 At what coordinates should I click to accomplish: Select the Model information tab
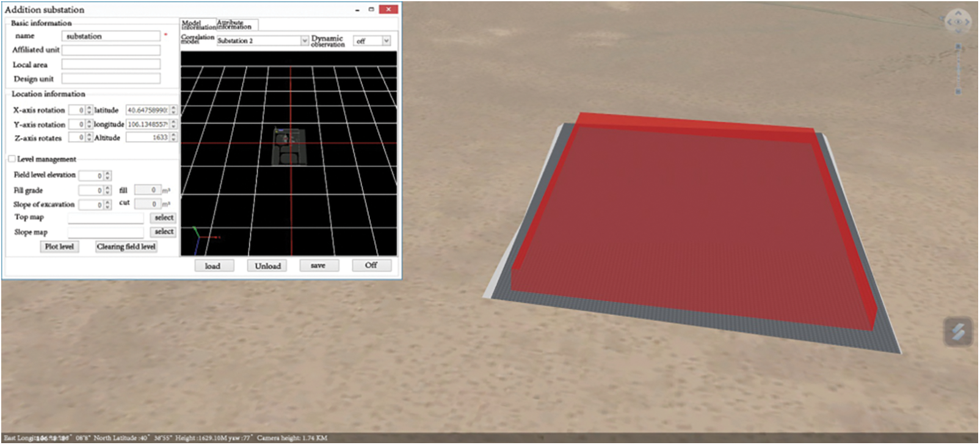coord(198,25)
